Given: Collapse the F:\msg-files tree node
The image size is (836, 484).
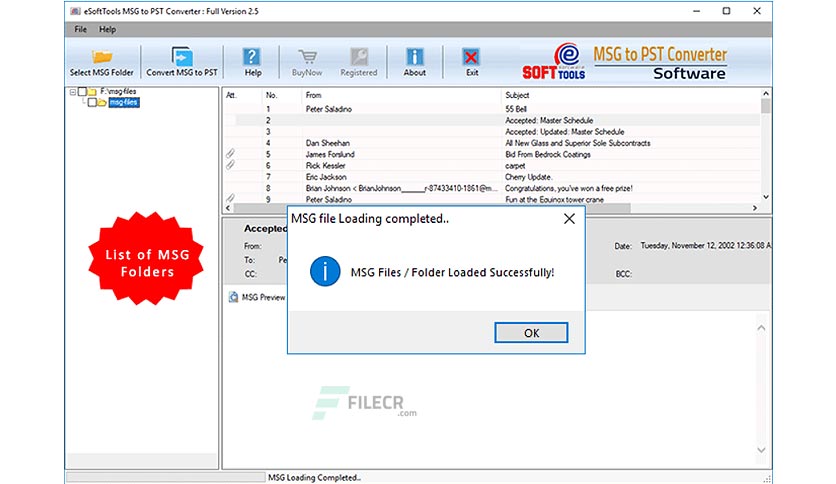Looking at the screenshot, I should pyautogui.click(x=73, y=92).
